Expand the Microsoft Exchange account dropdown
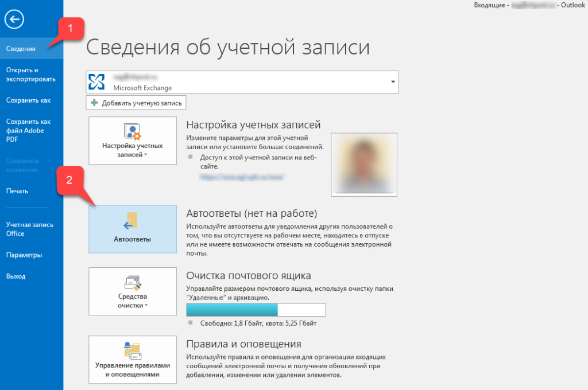Screen dimensions: 588x390 (x=393, y=81)
